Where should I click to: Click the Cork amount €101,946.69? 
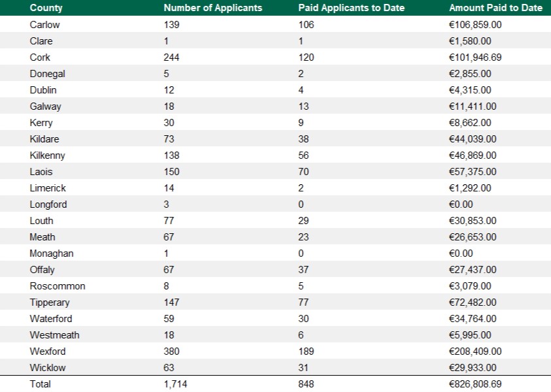tap(475, 57)
